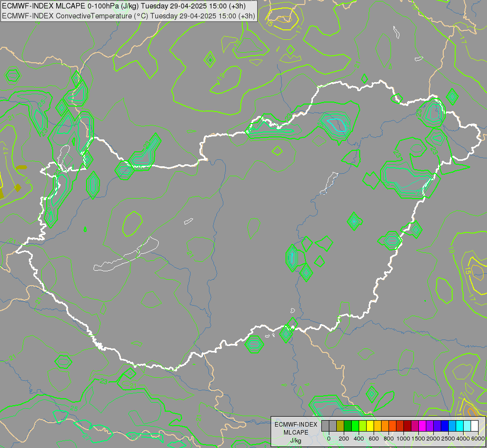This screenshot has height=448, width=487.
Task: Click the dark green legend swatch
Action: 348,426
